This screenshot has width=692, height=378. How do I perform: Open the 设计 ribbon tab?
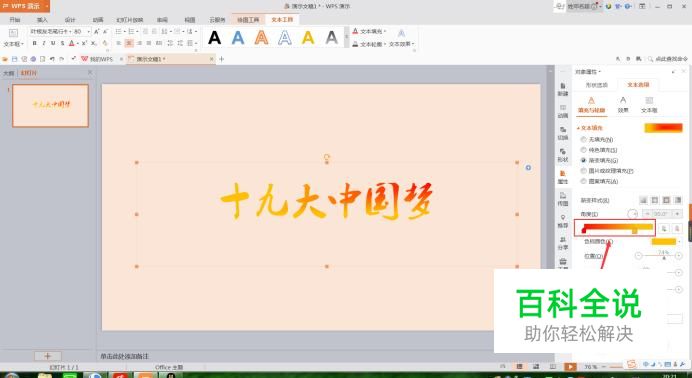[70, 20]
